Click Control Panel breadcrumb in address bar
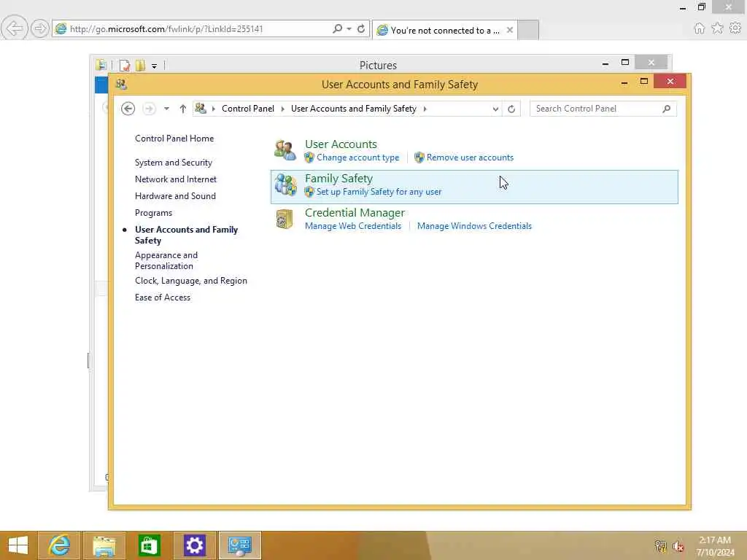The image size is (747, 560). tap(248, 109)
